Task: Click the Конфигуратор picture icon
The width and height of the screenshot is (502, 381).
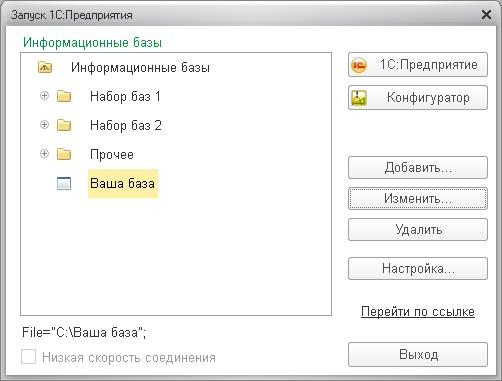Action: click(x=359, y=98)
